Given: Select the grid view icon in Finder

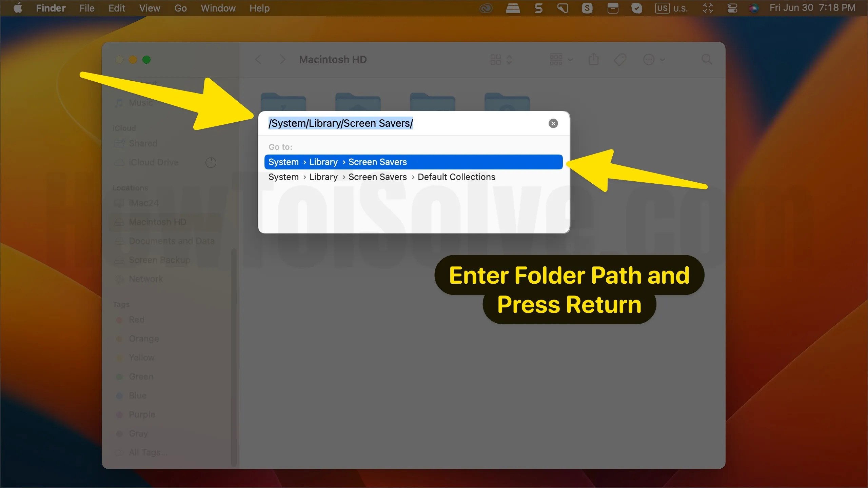Looking at the screenshot, I should coord(495,59).
